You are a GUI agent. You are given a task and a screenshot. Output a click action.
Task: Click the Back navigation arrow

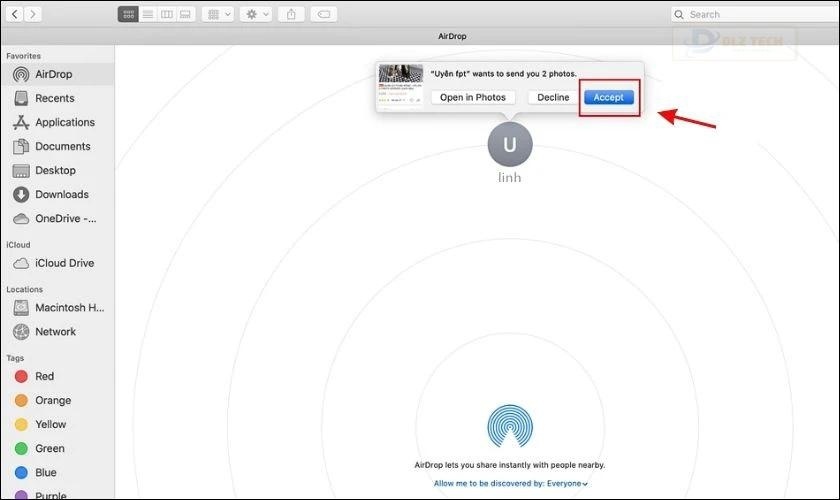[14, 14]
